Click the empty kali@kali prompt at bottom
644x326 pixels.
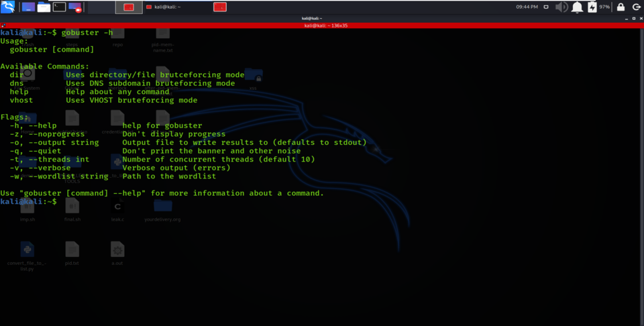coord(28,202)
